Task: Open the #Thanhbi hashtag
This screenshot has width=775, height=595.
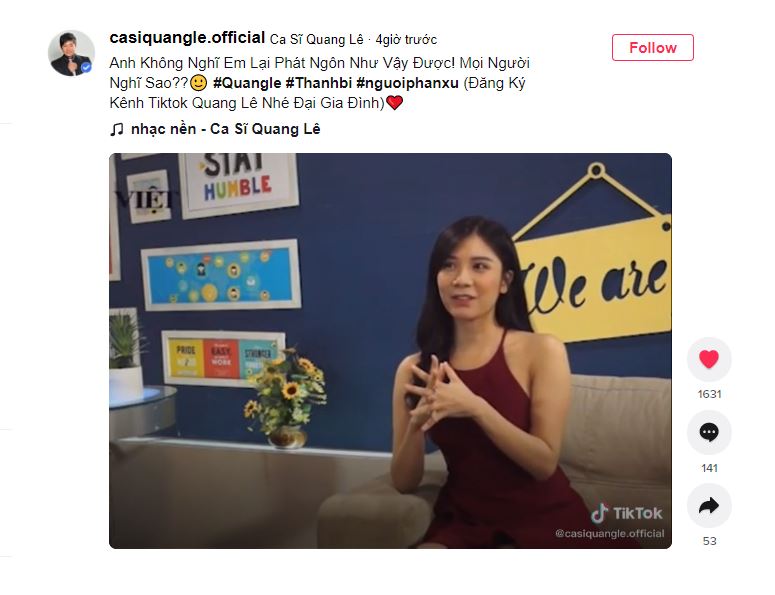Action: click(319, 83)
